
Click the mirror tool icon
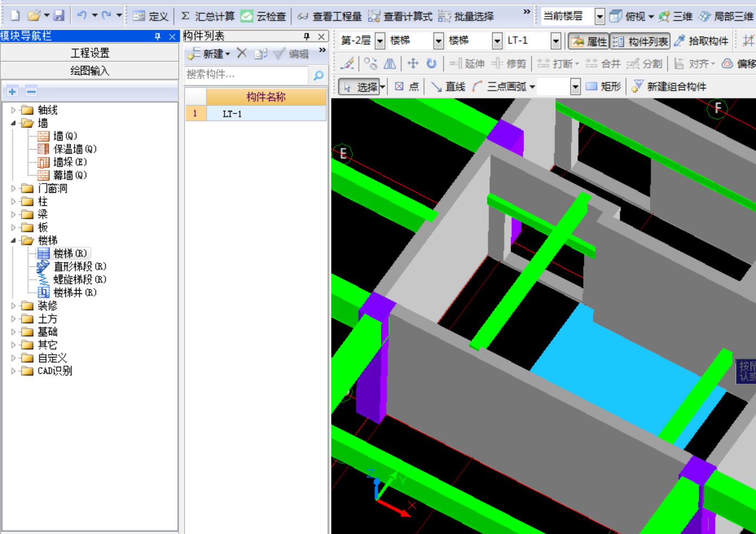[390, 64]
